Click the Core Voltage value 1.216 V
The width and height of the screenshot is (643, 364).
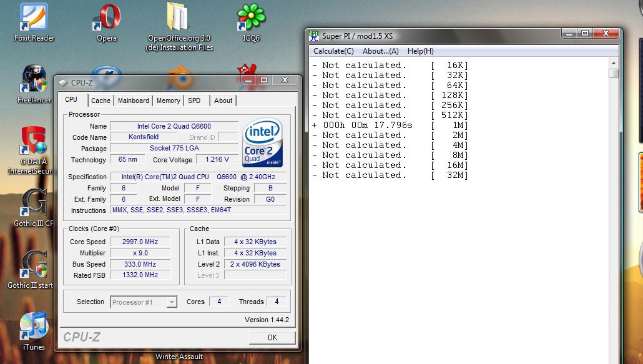[x=217, y=159]
